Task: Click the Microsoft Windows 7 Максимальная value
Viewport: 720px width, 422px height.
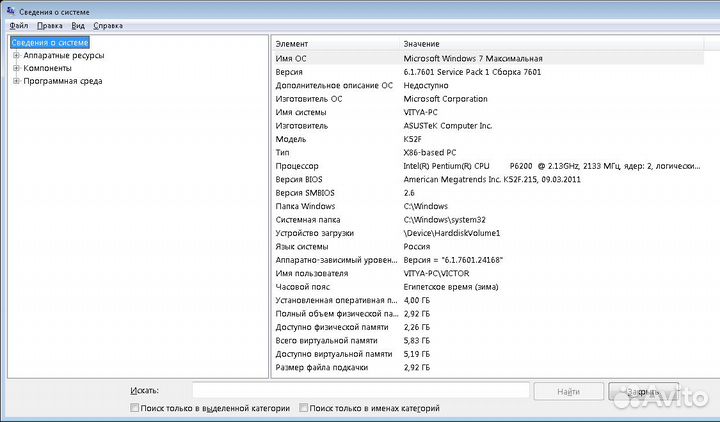Action: 473,59
